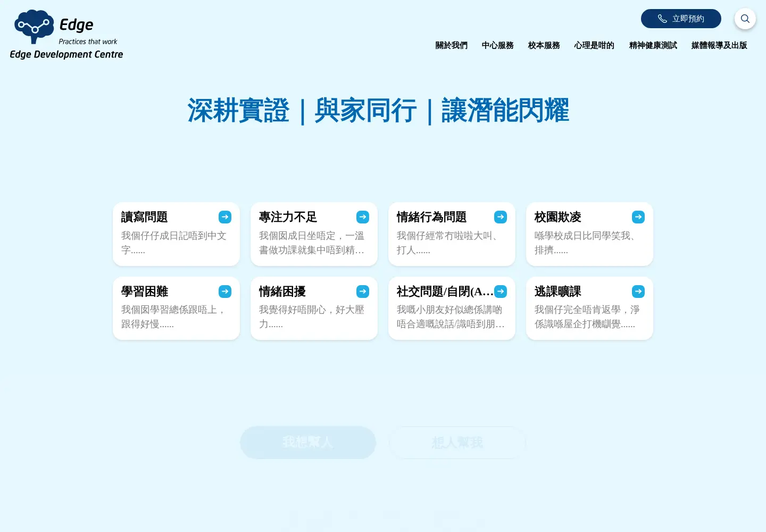This screenshot has height=532, width=766.
Task: Click the arrow icon on 專注力不足 card
Action: (x=363, y=217)
